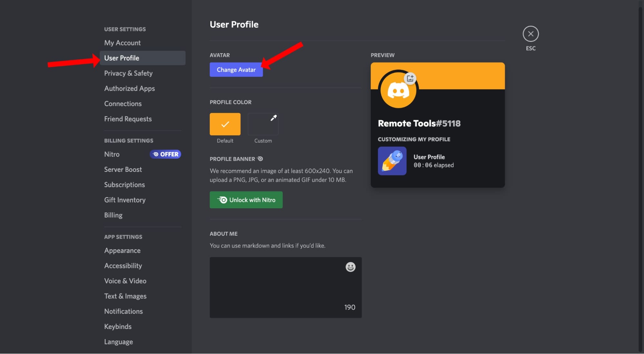Click the pencil activity image in preview
644x354 pixels.
(x=392, y=161)
